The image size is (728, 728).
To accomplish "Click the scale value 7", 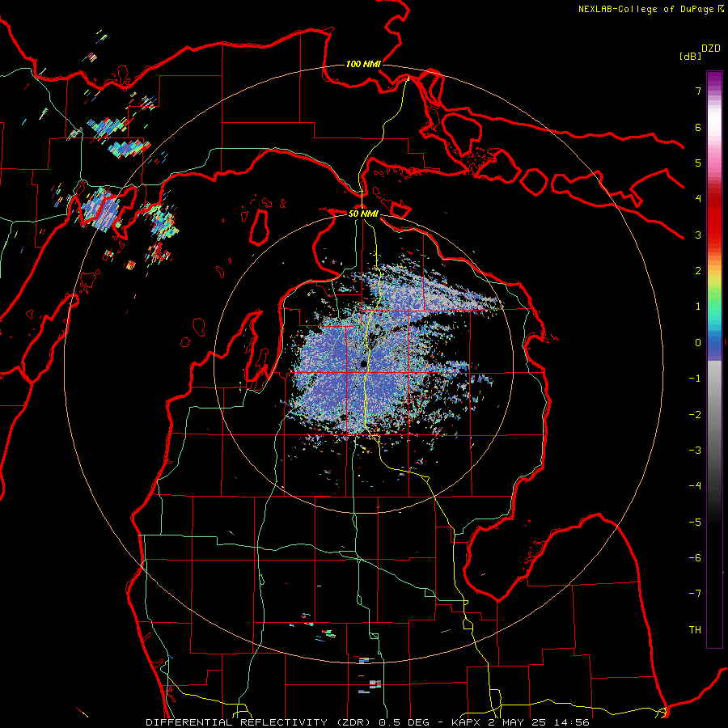I will [698, 91].
